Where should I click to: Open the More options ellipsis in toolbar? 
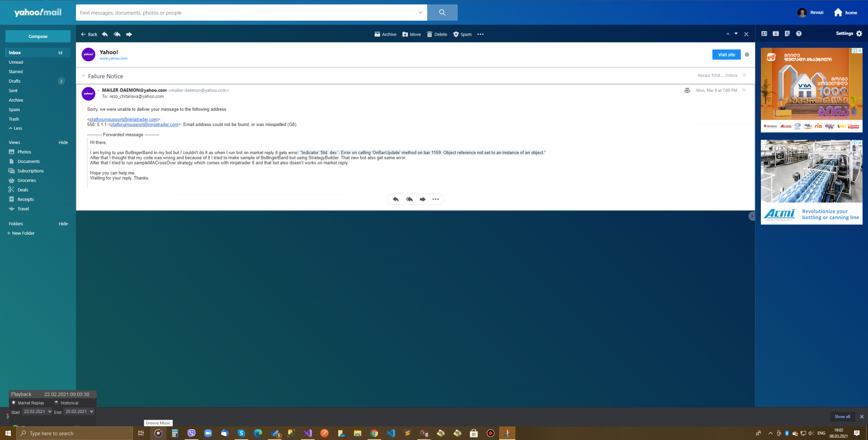[481, 34]
